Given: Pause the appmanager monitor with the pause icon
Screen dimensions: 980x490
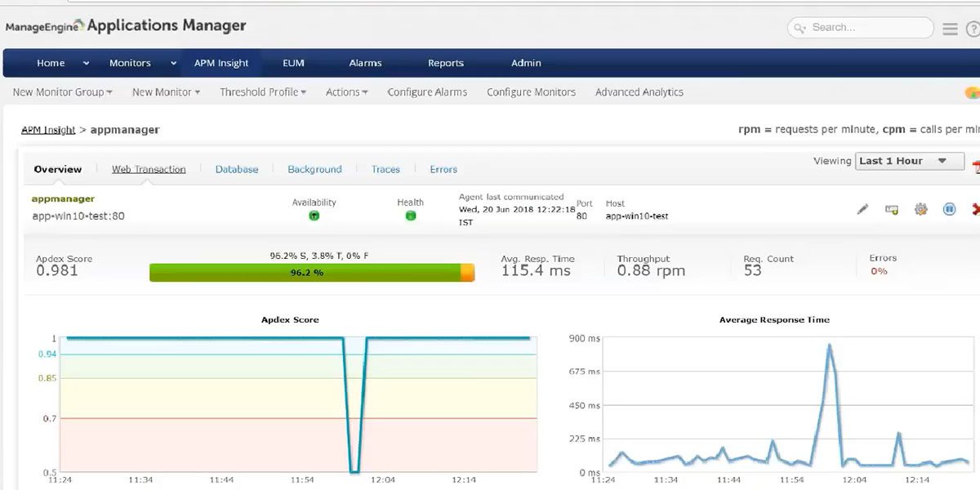Looking at the screenshot, I should pos(949,209).
